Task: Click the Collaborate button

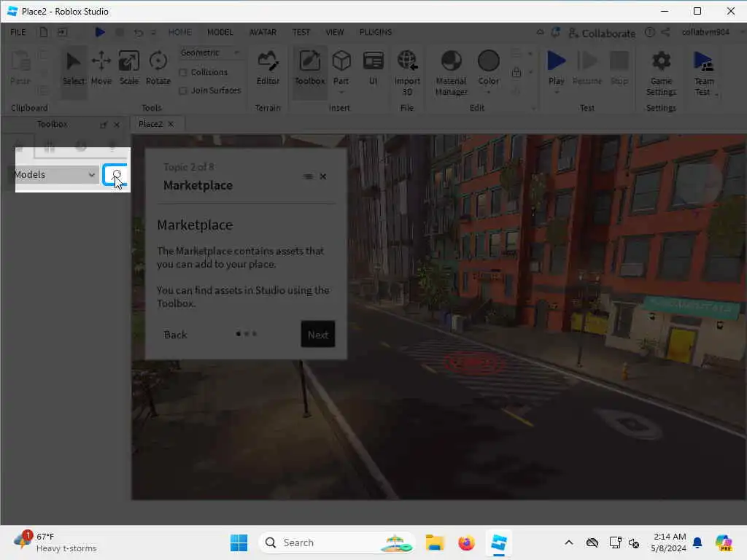Action: click(602, 33)
